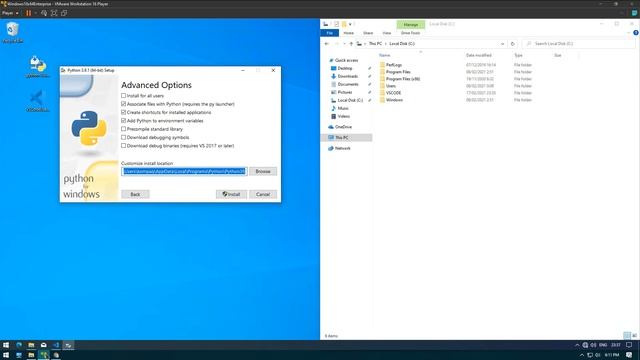
Task: Click VMware send Ctrl+Alt+Del icon
Action: pos(44,13)
